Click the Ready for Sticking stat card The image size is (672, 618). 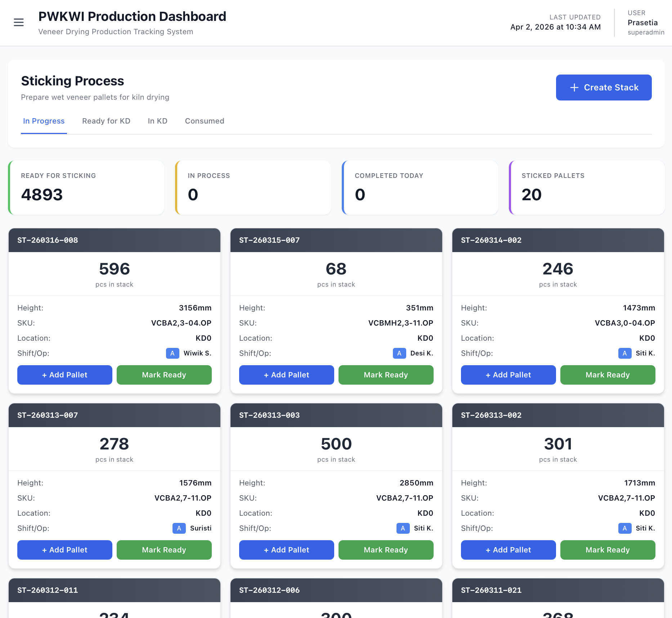coord(86,188)
